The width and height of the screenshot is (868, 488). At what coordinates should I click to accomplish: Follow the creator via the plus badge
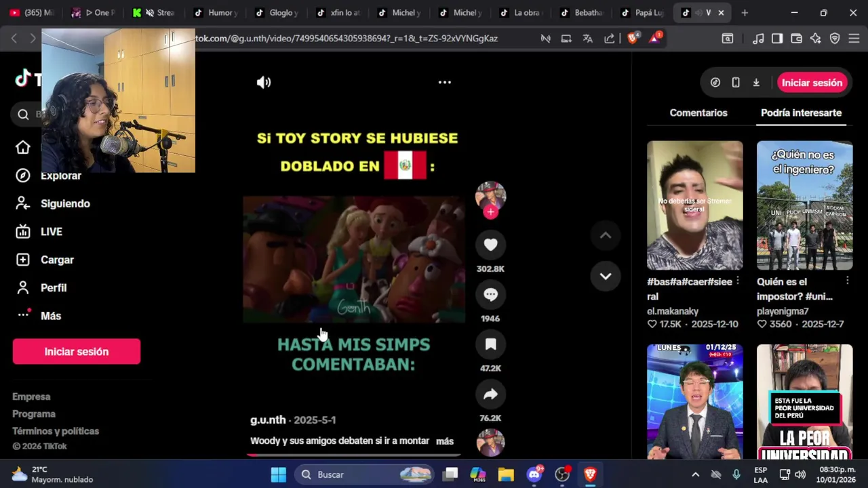click(490, 212)
